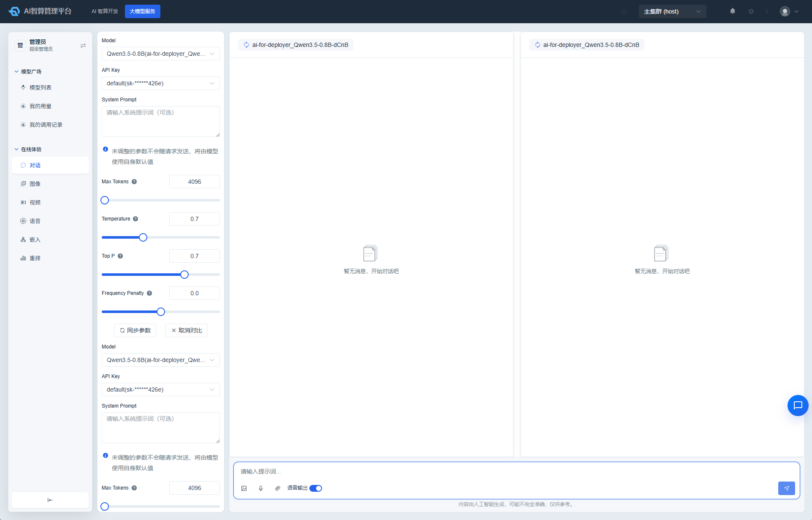Click the Top P help question icon
The image size is (812, 520).
tap(120, 256)
